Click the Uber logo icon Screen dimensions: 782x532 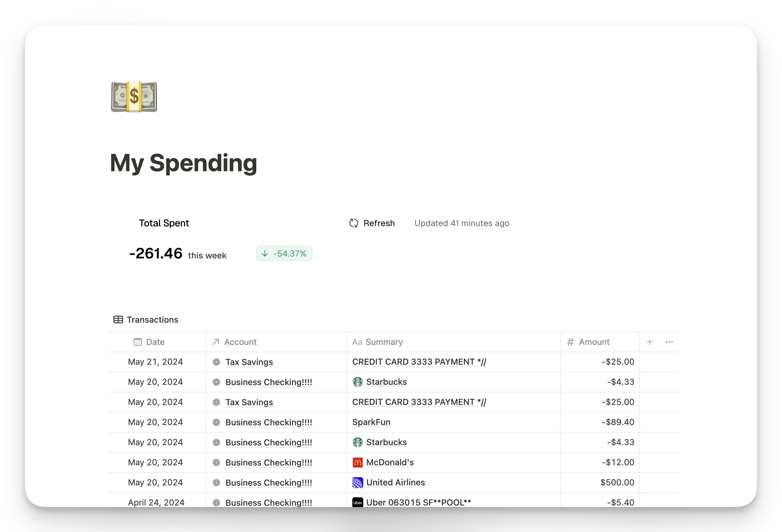(x=357, y=502)
